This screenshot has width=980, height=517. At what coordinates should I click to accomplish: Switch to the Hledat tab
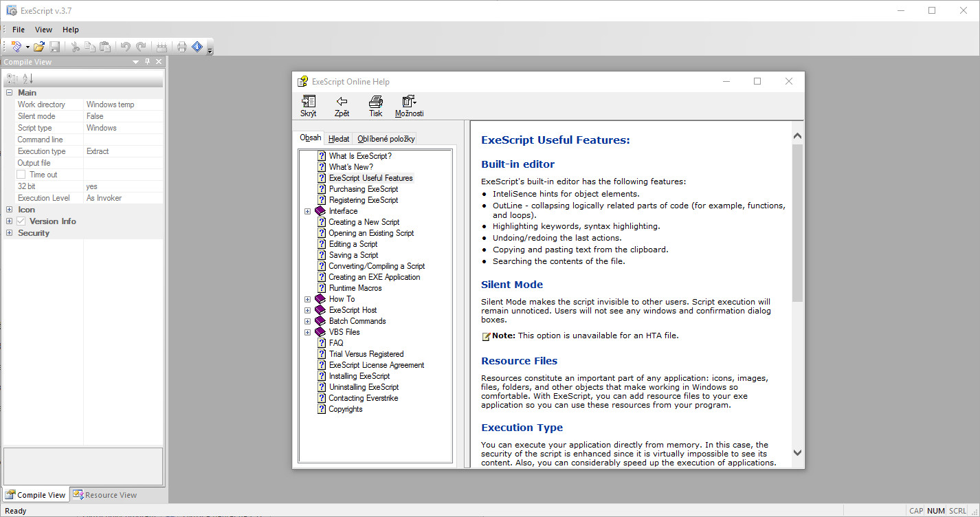(339, 138)
